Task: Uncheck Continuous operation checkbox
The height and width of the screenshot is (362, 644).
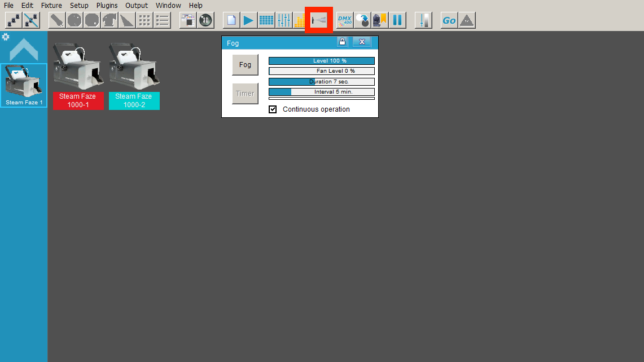Action: [x=273, y=109]
